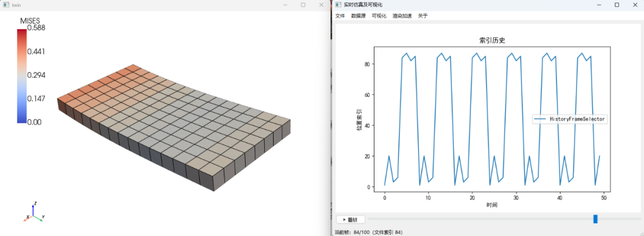
Task: Close the twin window
Action: click(x=321, y=5)
